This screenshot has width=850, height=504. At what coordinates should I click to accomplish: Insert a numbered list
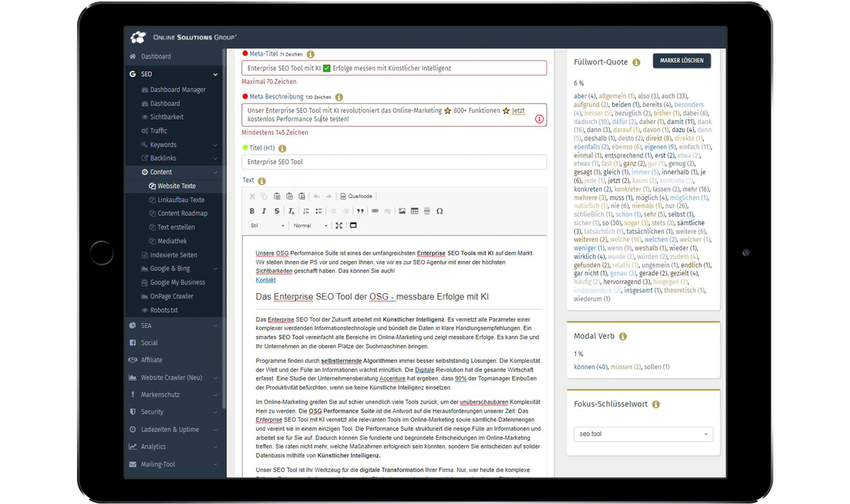[x=306, y=211]
